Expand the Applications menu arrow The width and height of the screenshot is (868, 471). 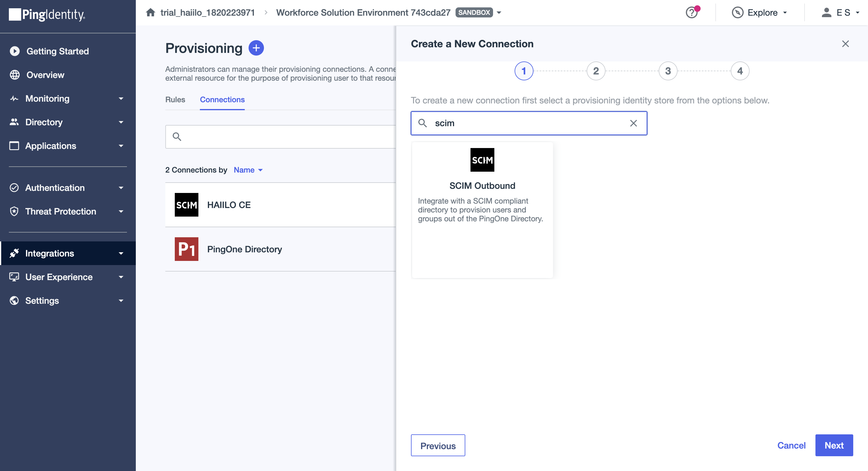click(121, 146)
